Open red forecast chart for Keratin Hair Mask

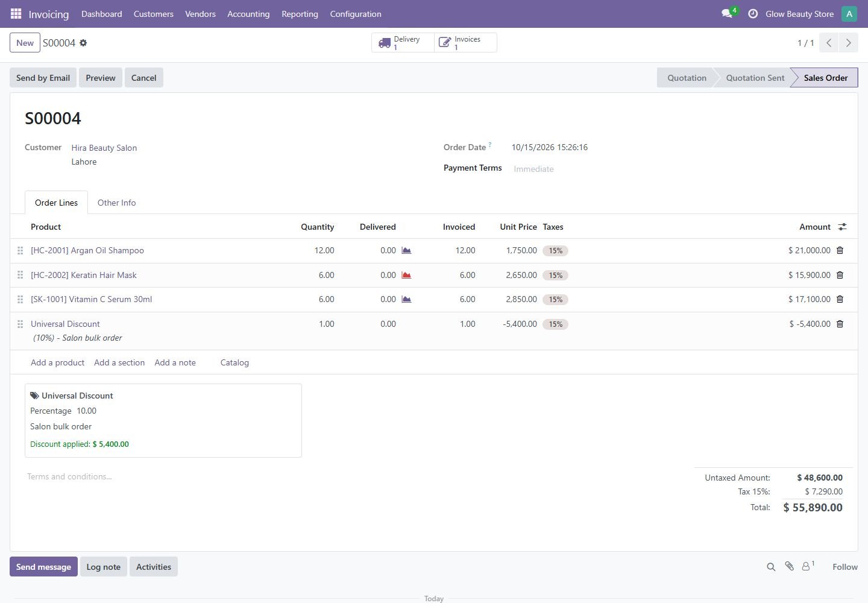[x=406, y=275]
